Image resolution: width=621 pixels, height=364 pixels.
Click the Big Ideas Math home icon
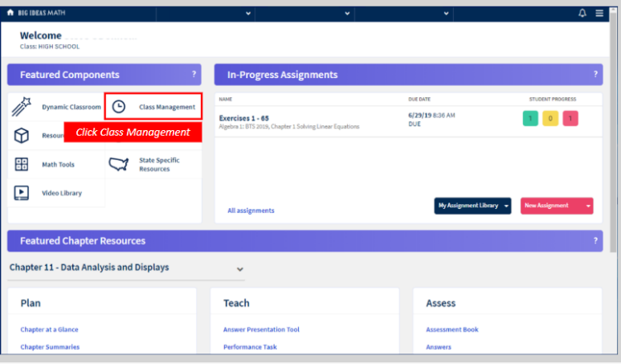tap(10, 13)
